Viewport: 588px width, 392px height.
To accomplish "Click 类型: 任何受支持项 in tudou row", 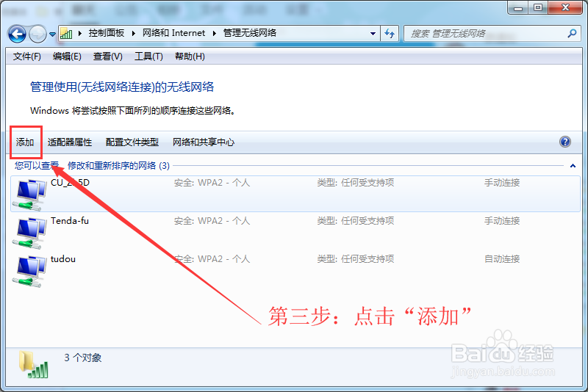I will pos(356,259).
